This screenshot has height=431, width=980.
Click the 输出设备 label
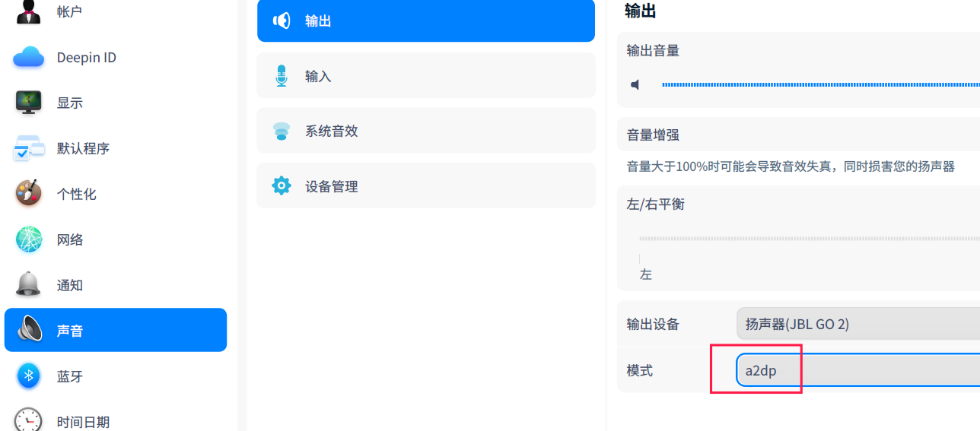(x=653, y=325)
